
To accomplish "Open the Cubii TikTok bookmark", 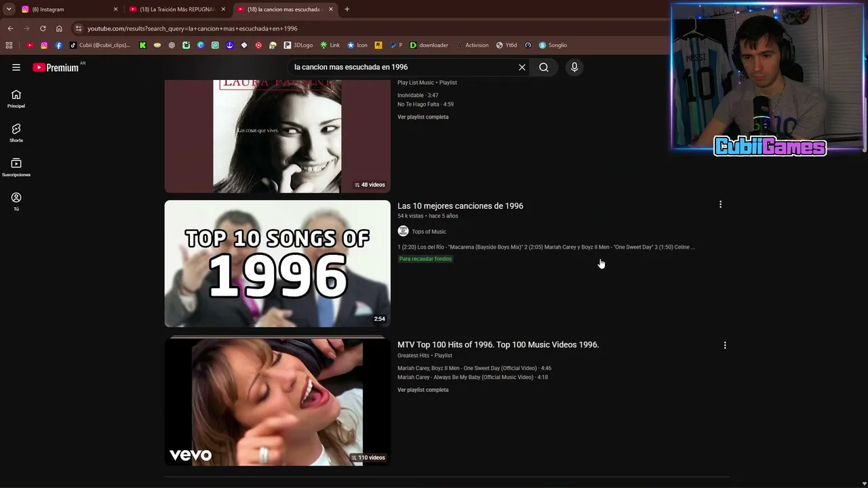I will pos(100,45).
